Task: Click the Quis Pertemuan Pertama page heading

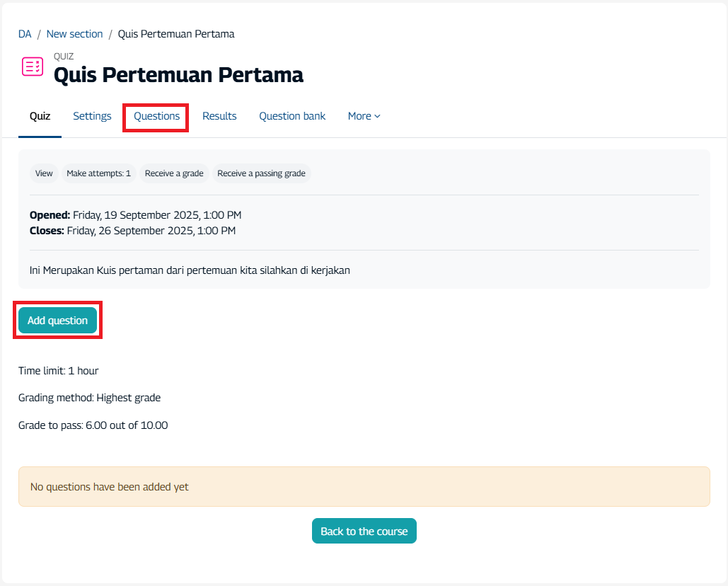Action: point(178,74)
